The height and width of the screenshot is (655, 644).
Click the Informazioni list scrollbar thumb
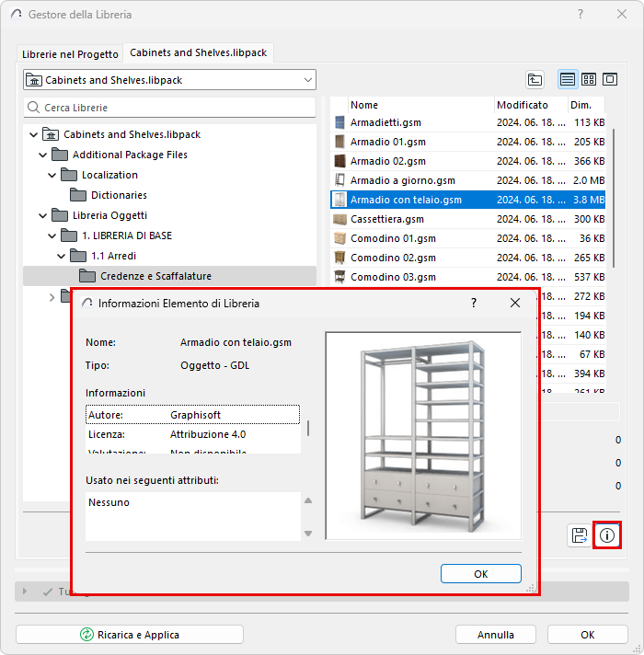308,428
